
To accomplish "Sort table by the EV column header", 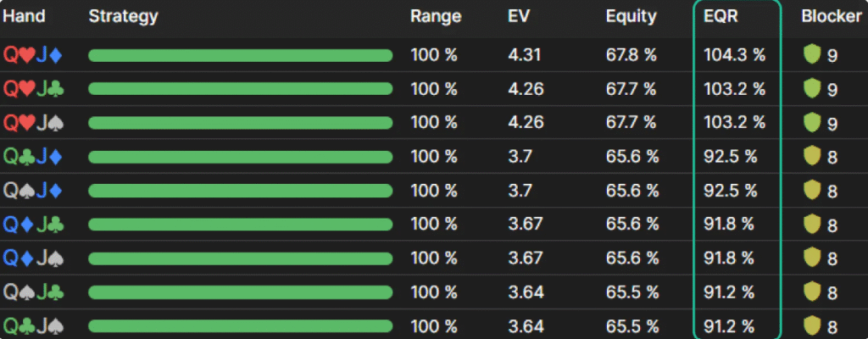I will click(519, 17).
